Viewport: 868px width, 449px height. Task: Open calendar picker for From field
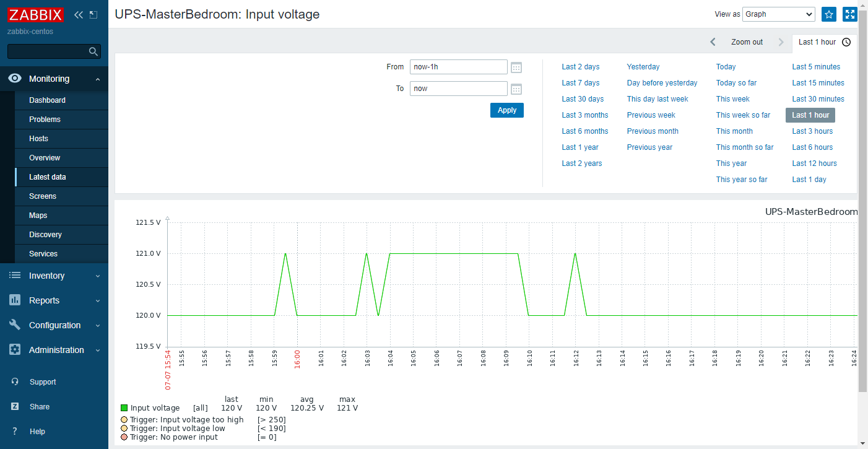[x=516, y=66]
